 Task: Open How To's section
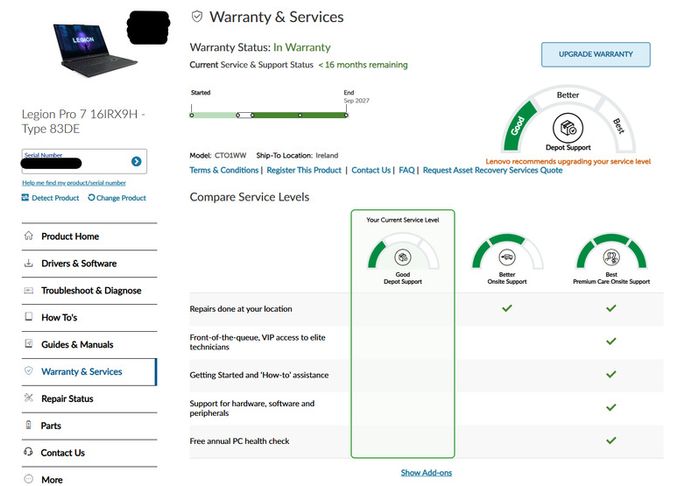pyautogui.click(x=89, y=318)
